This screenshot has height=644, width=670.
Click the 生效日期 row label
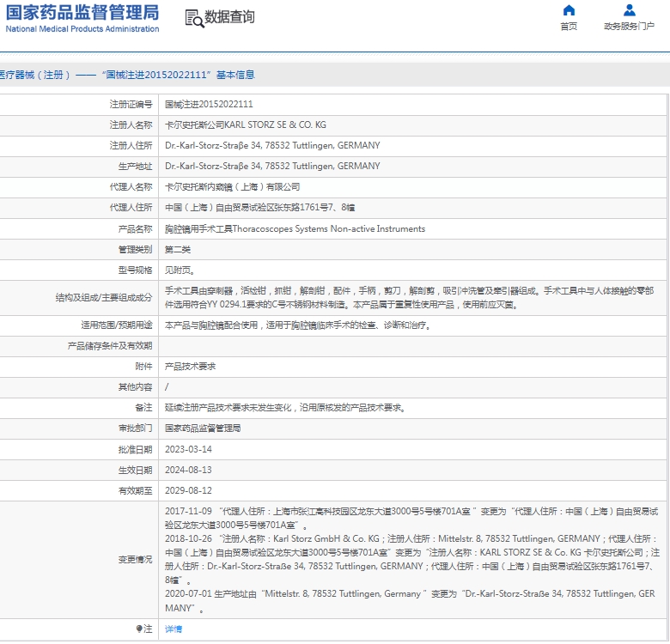point(135,470)
